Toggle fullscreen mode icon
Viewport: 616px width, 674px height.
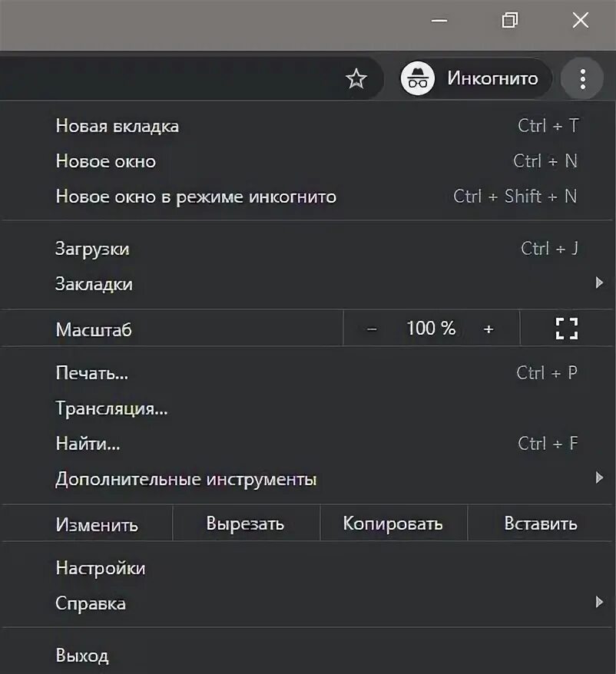[x=566, y=329]
